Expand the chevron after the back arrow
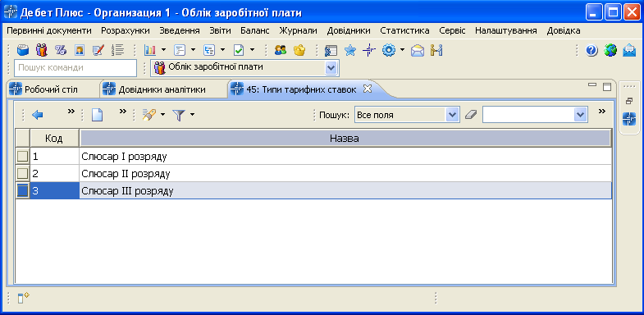 click(71, 111)
